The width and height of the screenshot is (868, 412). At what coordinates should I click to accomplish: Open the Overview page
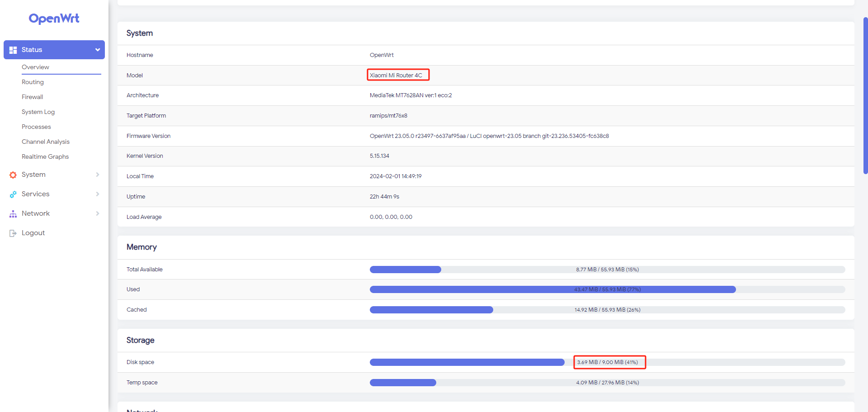click(x=35, y=67)
